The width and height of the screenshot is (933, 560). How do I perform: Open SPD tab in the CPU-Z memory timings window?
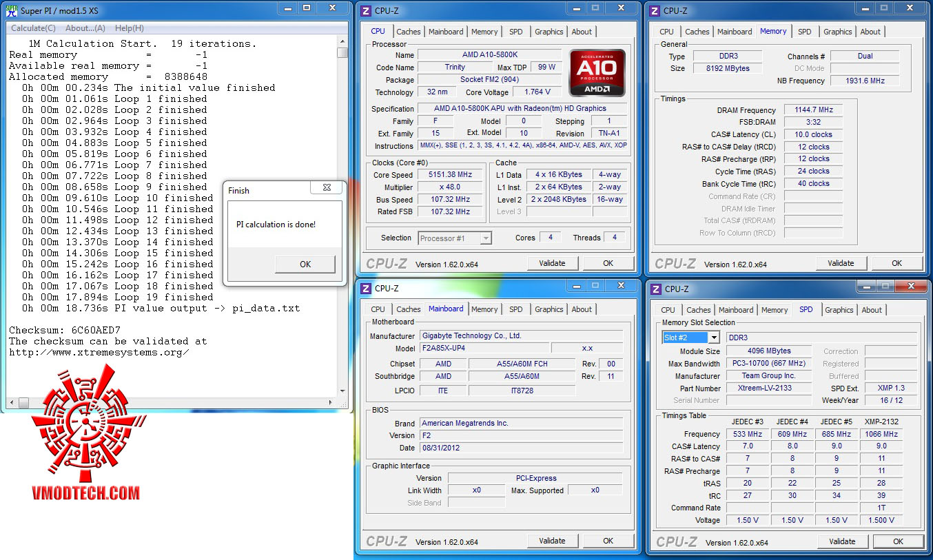[x=805, y=32]
